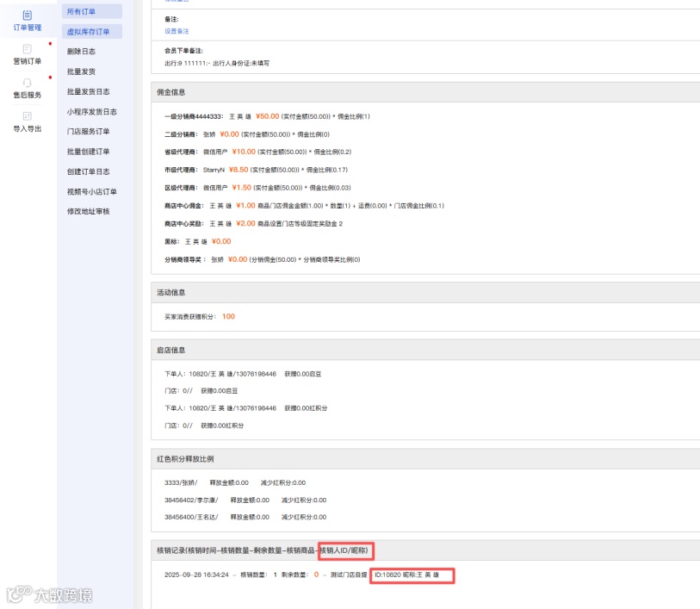Image resolution: width=700 pixels, height=609 pixels.
Task: Open 门店服务订单 menu item
Action: tap(89, 131)
